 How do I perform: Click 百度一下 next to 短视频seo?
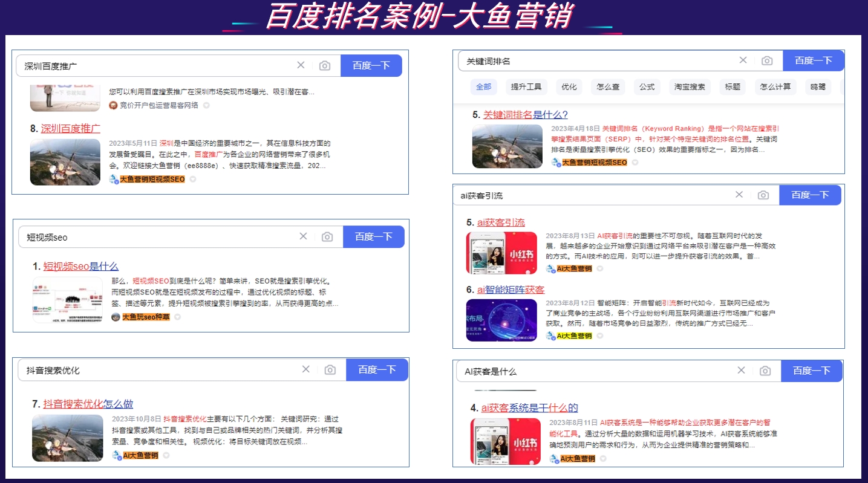point(374,237)
